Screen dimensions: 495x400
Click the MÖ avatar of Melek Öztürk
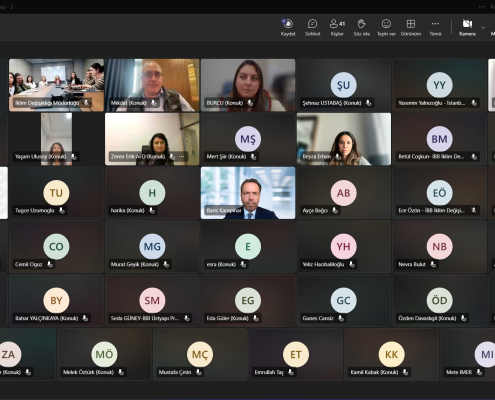tap(104, 354)
